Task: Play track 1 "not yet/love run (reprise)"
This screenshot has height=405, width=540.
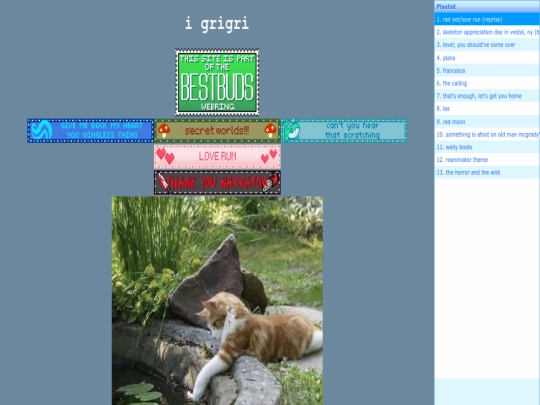Action: click(x=487, y=19)
